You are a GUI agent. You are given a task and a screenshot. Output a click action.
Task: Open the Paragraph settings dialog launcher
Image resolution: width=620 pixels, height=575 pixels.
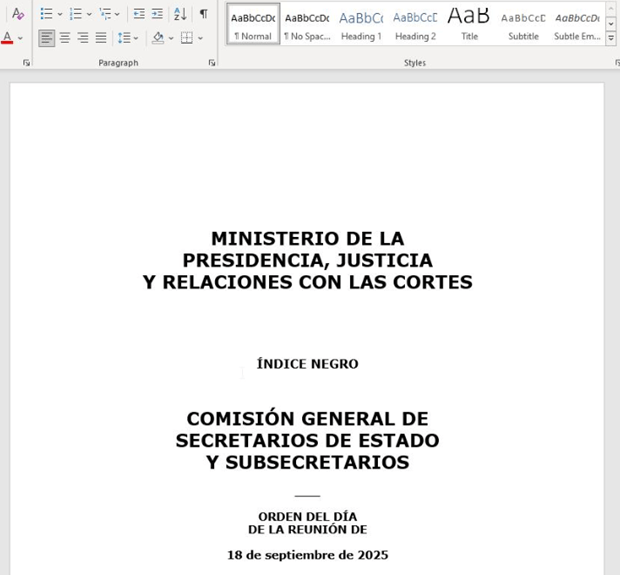coord(211,63)
